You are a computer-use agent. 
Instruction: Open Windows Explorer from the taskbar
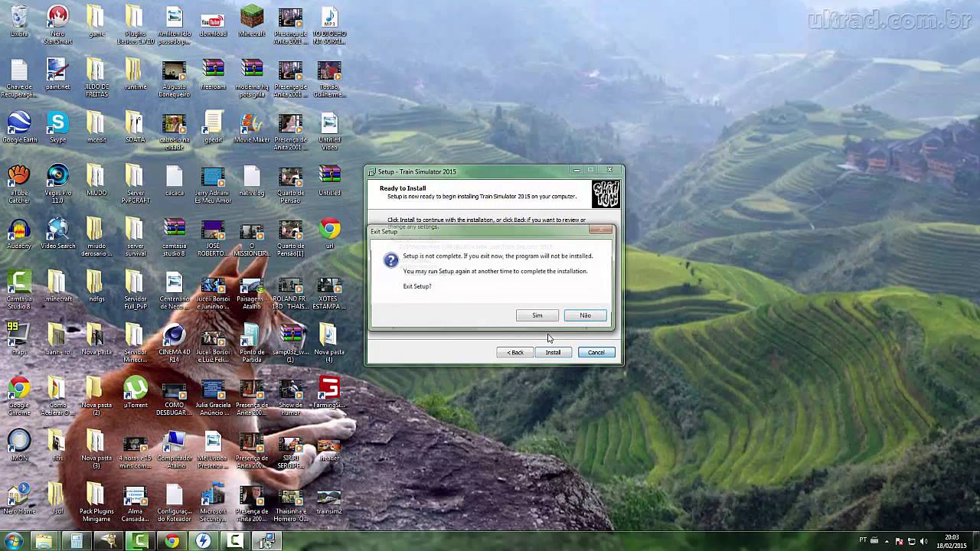click(x=44, y=541)
